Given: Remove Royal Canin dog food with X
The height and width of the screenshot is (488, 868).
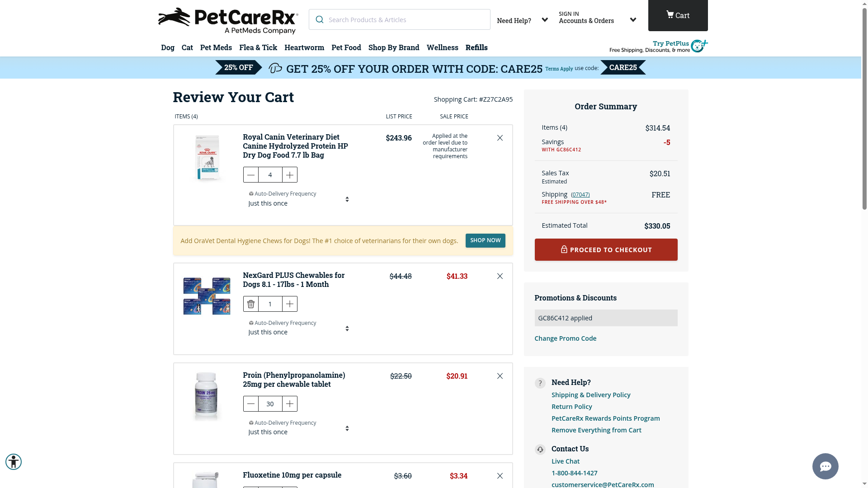Looking at the screenshot, I should point(500,138).
